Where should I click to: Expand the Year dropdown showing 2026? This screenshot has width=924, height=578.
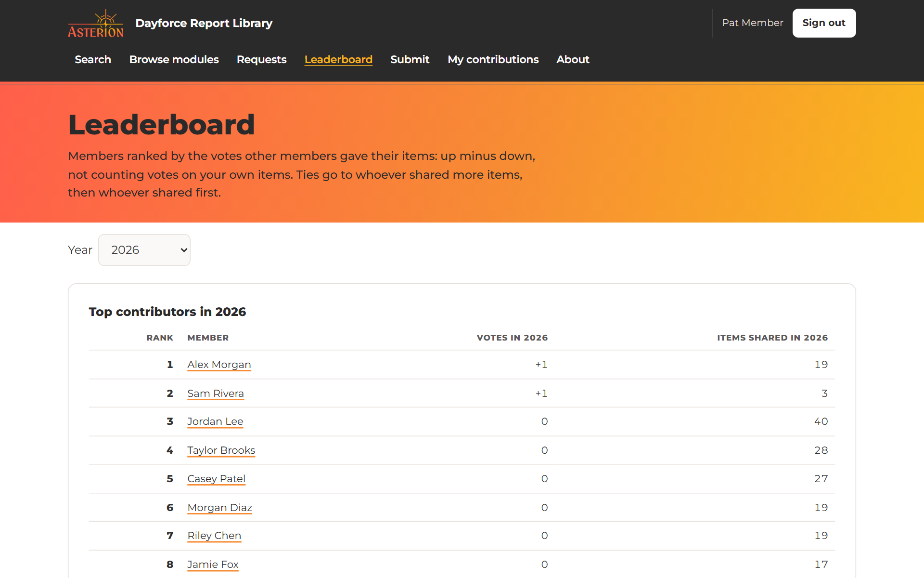click(144, 250)
